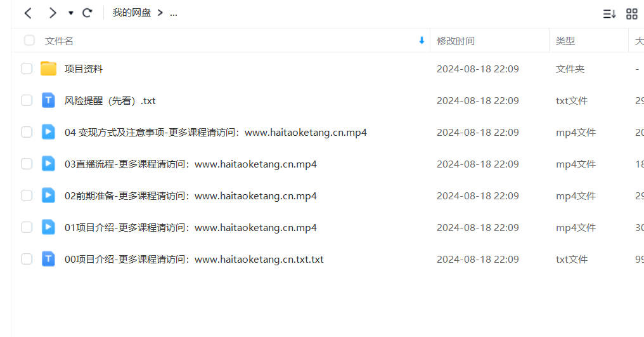Sort by 修改时间 column
Viewport: 644px width, 337px height.
(x=456, y=41)
